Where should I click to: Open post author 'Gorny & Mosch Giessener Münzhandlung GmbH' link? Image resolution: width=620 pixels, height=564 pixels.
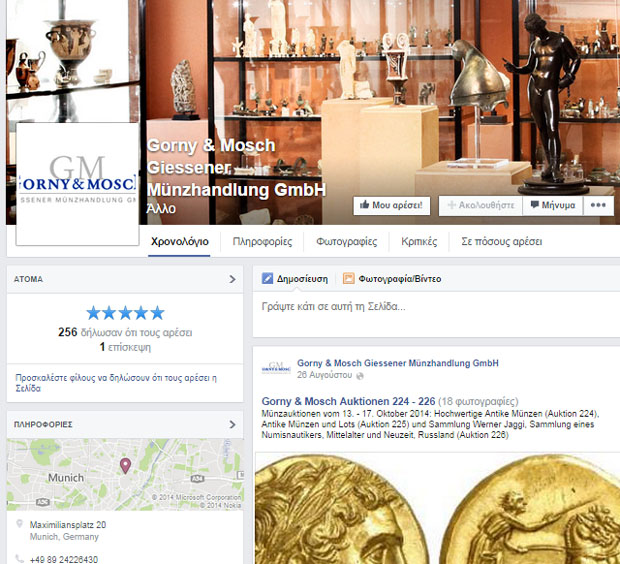pyautogui.click(x=397, y=363)
